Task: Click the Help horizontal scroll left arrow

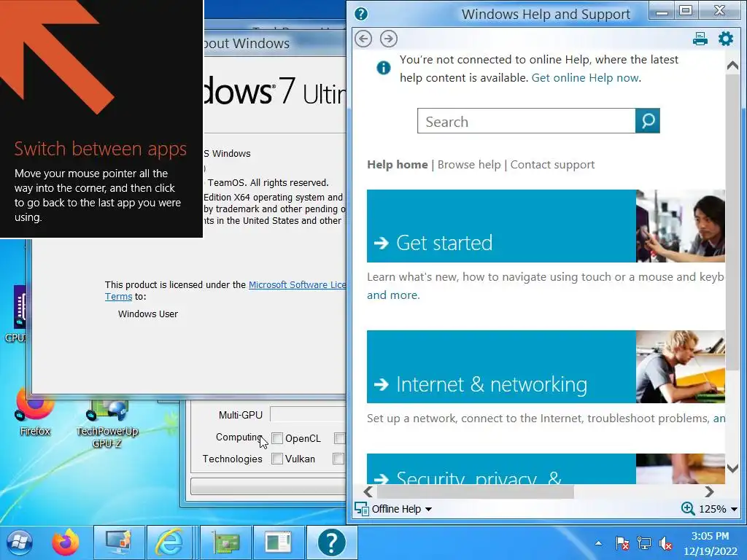Action: 368,492
